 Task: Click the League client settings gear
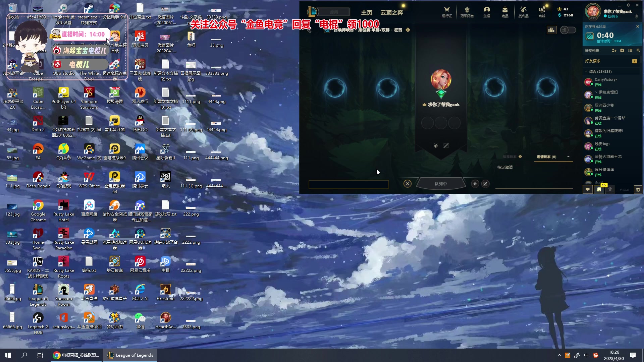pyautogui.click(x=628, y=5)
